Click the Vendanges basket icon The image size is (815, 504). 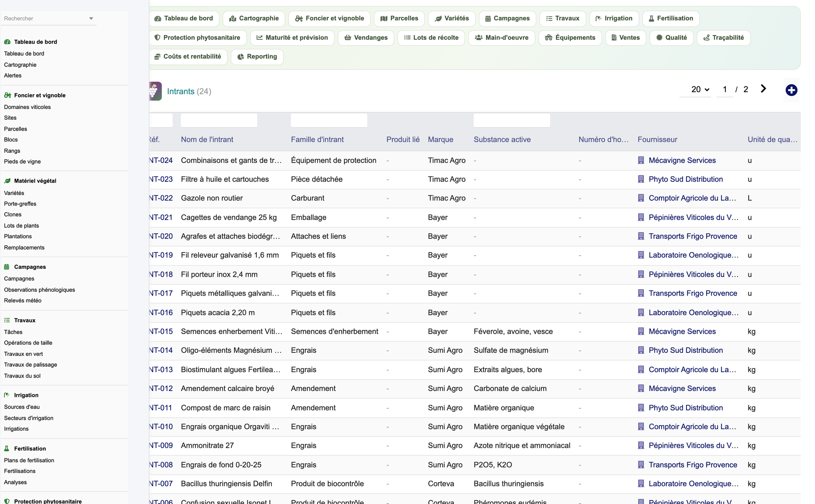348,38
